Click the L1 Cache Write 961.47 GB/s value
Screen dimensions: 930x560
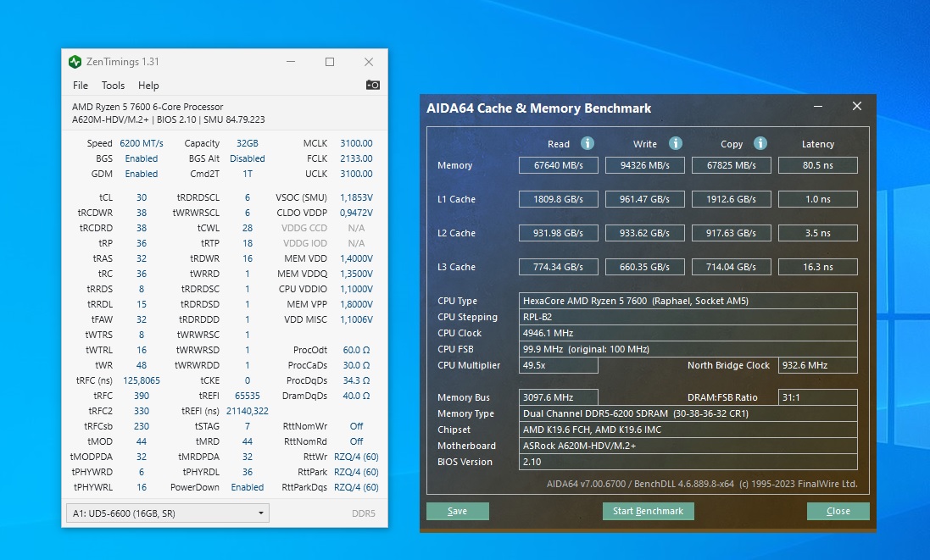coord(644,199)
